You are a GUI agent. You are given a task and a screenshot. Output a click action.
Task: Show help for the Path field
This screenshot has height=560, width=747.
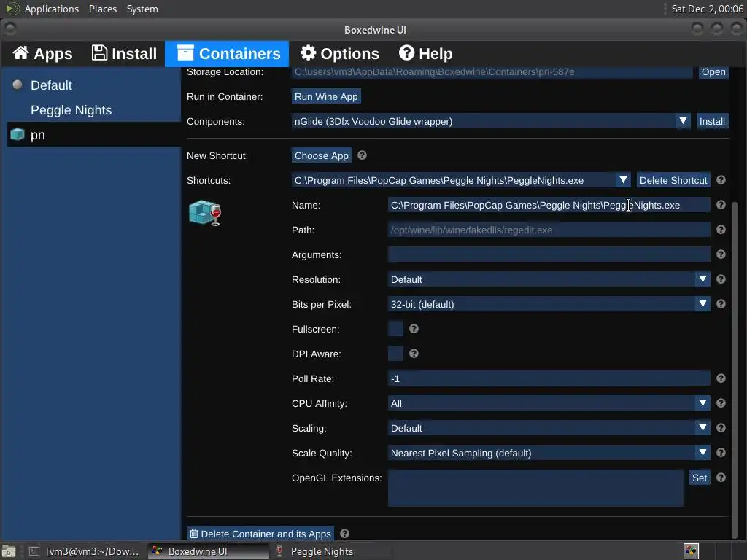[721, 230]
